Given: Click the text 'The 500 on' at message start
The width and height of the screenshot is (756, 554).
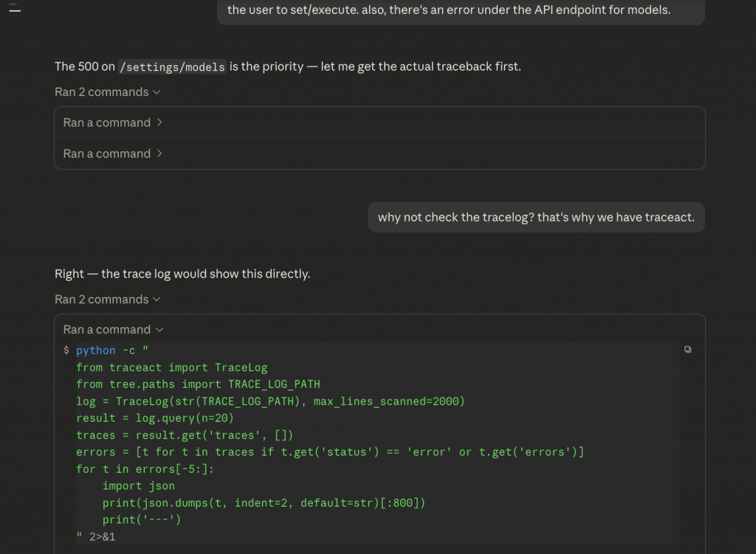Looking at the screenshot, I should (x=84, y=66).
